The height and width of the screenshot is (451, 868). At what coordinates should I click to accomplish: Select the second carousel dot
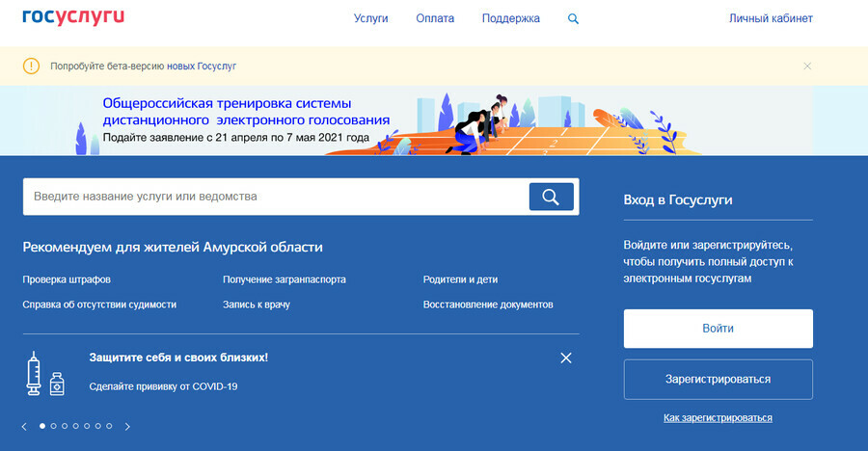point(53,426)
